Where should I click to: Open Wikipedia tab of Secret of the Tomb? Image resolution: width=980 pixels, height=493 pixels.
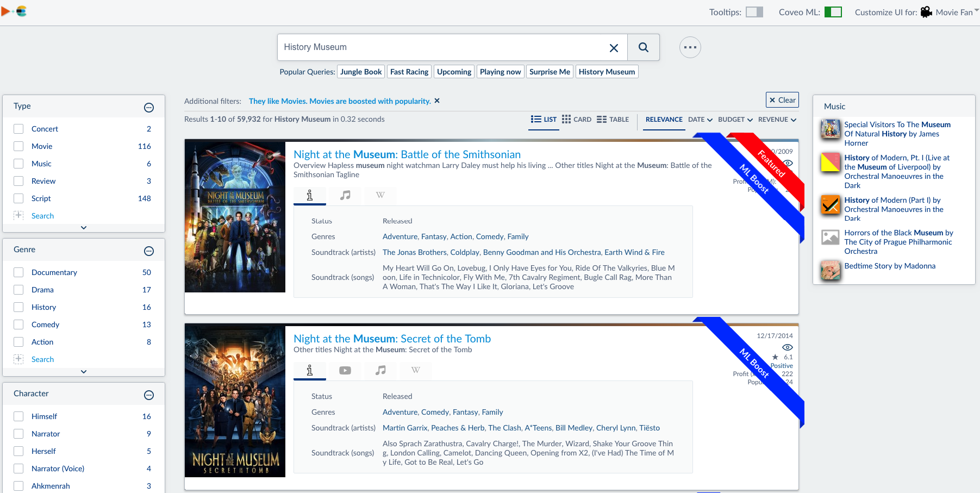pos(416,370)
